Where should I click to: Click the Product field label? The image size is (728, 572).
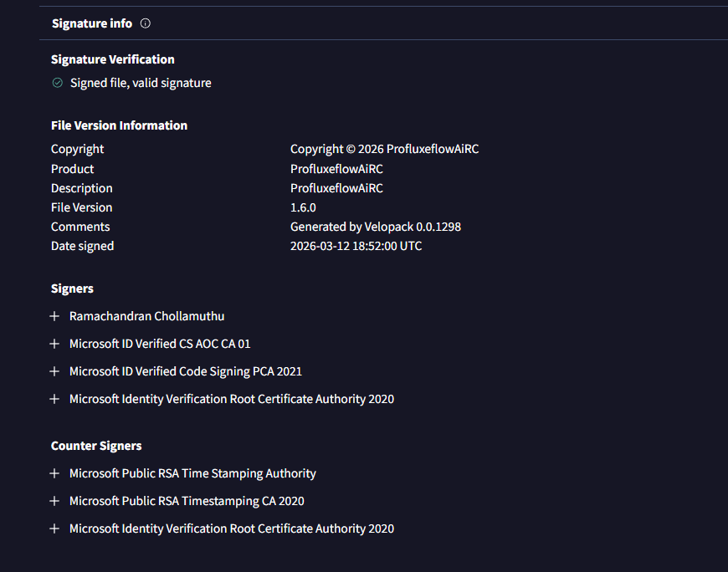click(x=72, y=169)
